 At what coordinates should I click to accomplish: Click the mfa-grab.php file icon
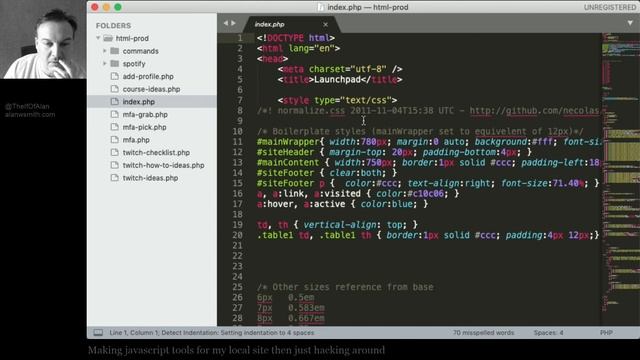(x=115, y=114)
